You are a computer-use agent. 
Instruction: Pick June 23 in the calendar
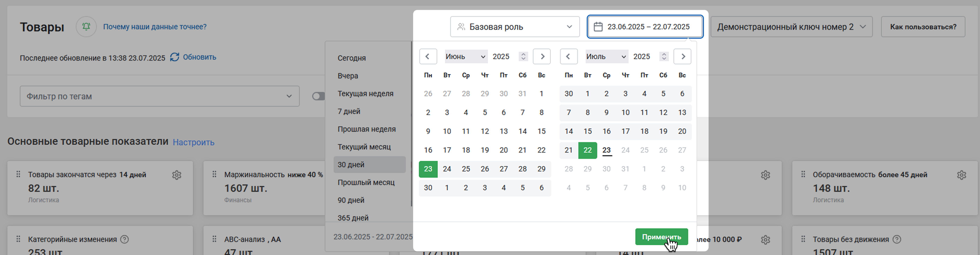pyautogui.click(x=428, y=169)
